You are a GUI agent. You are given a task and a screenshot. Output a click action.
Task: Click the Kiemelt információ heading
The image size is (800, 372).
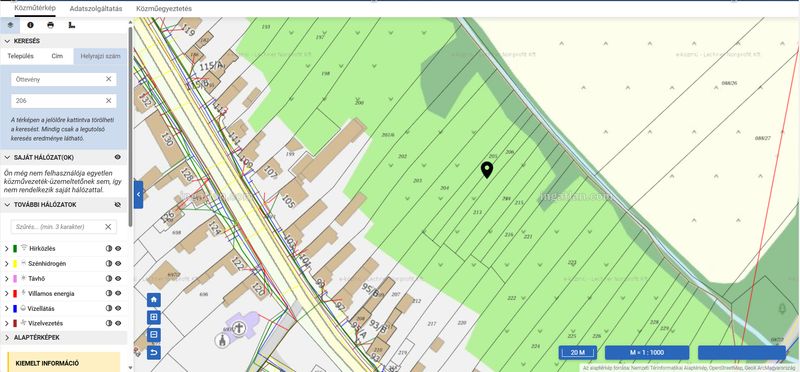47,363
